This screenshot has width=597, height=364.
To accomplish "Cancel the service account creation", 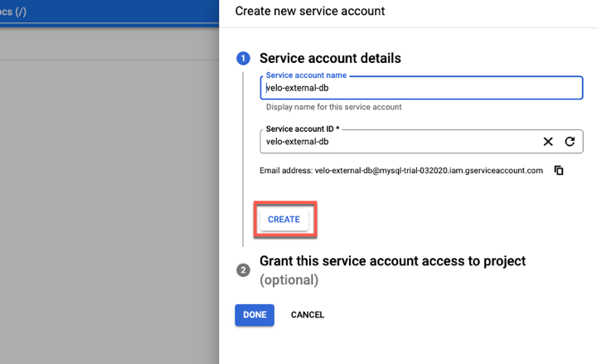I will point(308,315).
